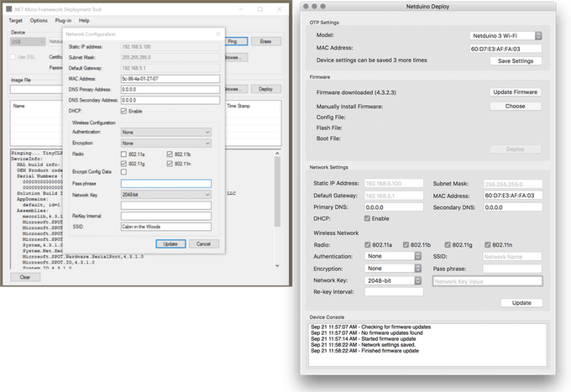Open the 2048-bit Network Key dropdown in Netduino Deploy
This screenshot has width=571, height=392.
coord(395,280)
